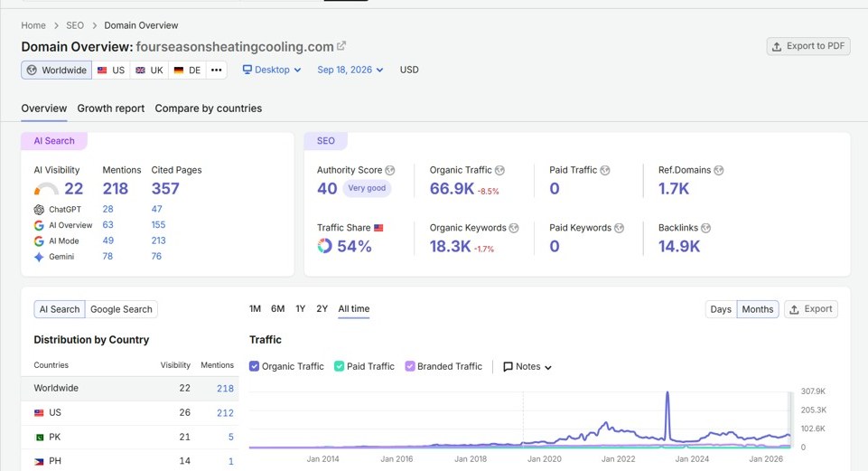868x471 pixels.
Task: Open the Desktop device dropdown
Action: (272, 70)
